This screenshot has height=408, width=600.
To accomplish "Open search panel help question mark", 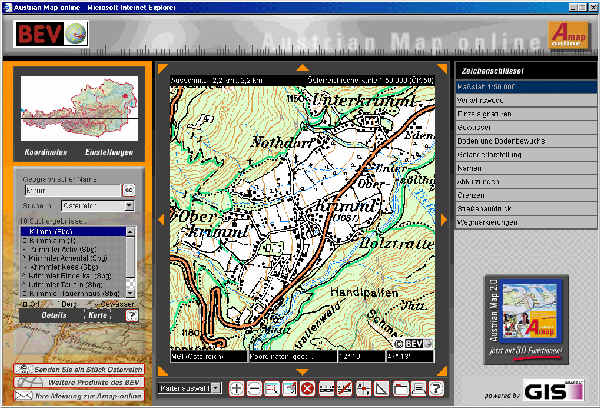I will (x=131, y=315).
